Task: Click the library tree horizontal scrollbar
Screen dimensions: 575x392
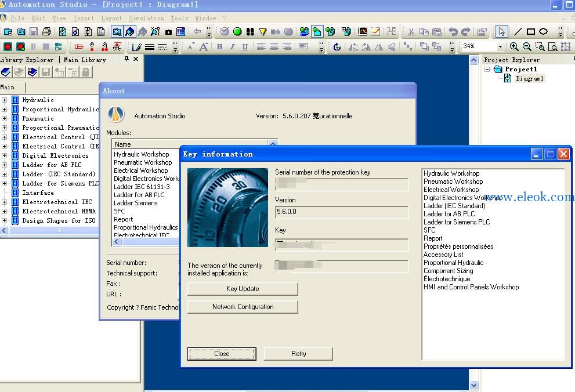Action: coord(49,230)
